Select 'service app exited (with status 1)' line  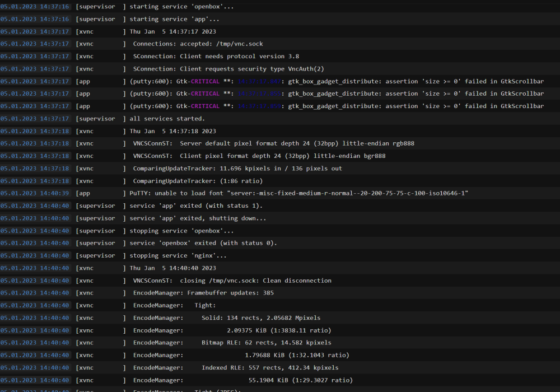280,206
